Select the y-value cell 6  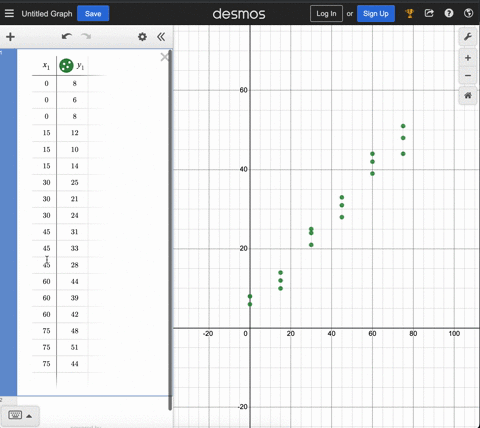coord(74,100)
